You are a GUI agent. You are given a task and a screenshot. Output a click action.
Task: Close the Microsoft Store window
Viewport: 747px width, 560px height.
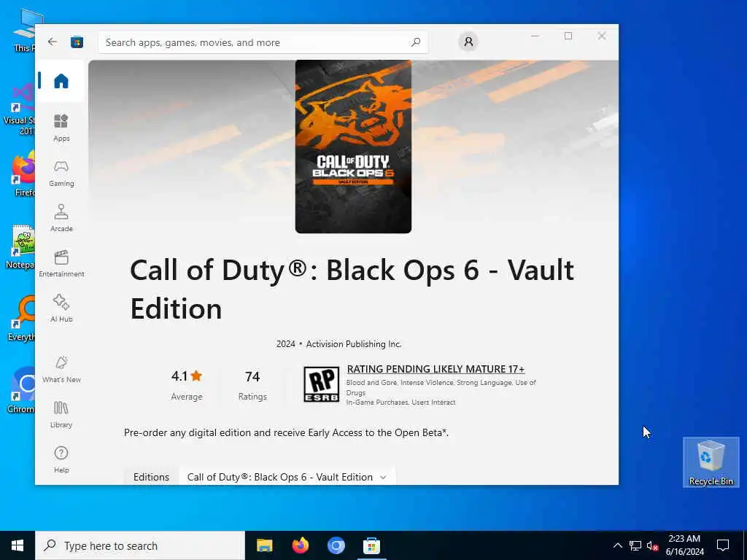[x=602, y=36]
